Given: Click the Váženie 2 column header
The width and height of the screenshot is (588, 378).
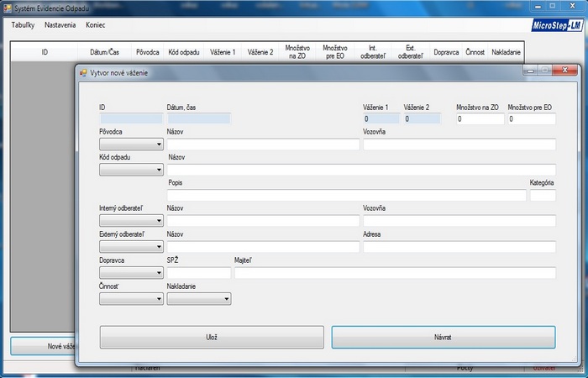Looking at the screenshot, I should point(260,52).
